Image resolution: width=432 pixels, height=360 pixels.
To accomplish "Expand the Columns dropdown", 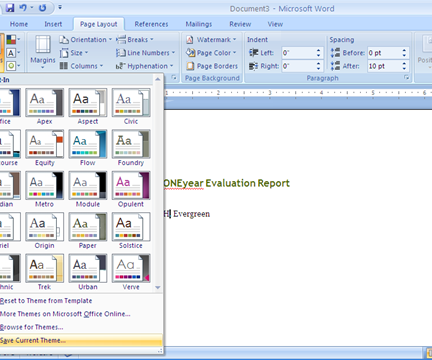I will [82, 66].
